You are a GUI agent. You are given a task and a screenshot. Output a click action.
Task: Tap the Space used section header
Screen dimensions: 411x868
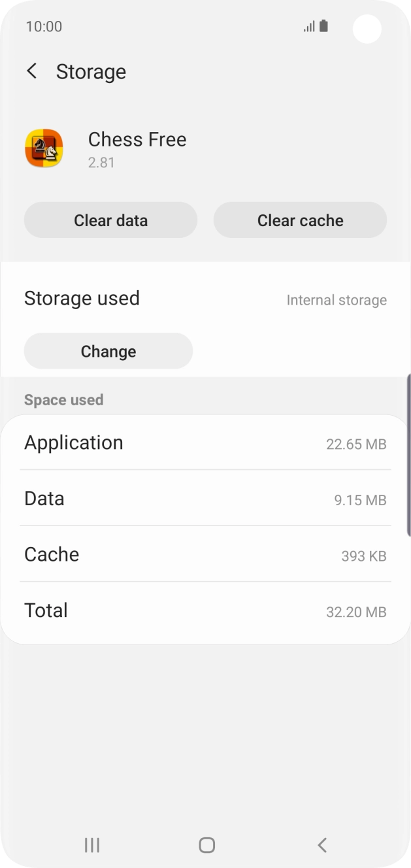[64, 399]
